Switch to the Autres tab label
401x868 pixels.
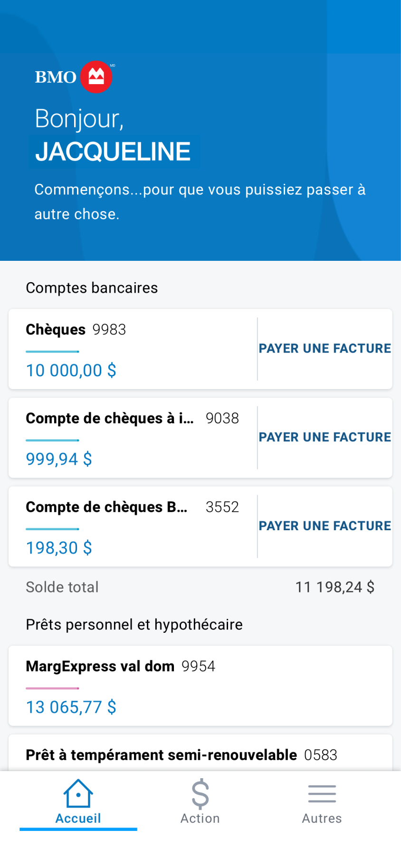point(322,818)
